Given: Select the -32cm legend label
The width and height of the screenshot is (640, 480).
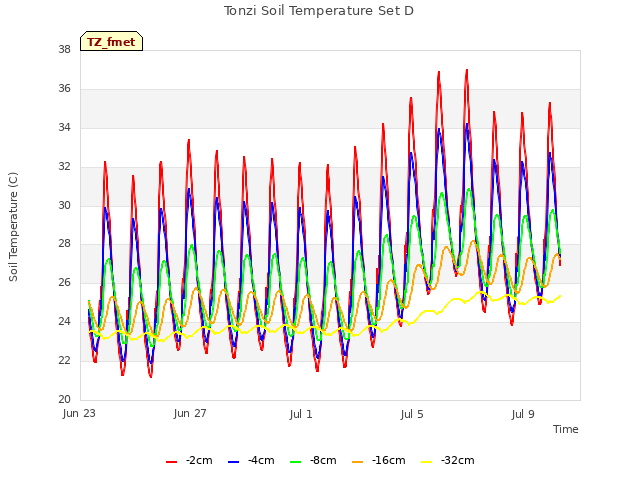Looking at the screenshot, I should [x=458, y=460].
